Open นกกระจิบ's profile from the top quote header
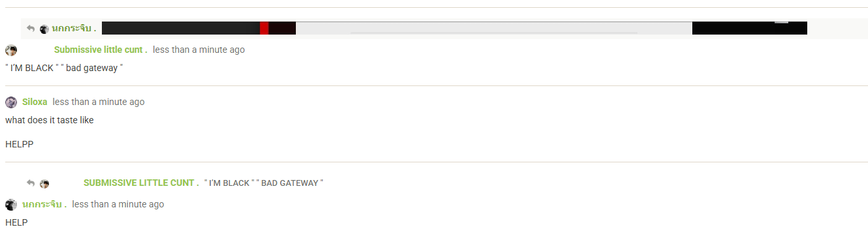The image size is (868, 240). coord(74,29)
